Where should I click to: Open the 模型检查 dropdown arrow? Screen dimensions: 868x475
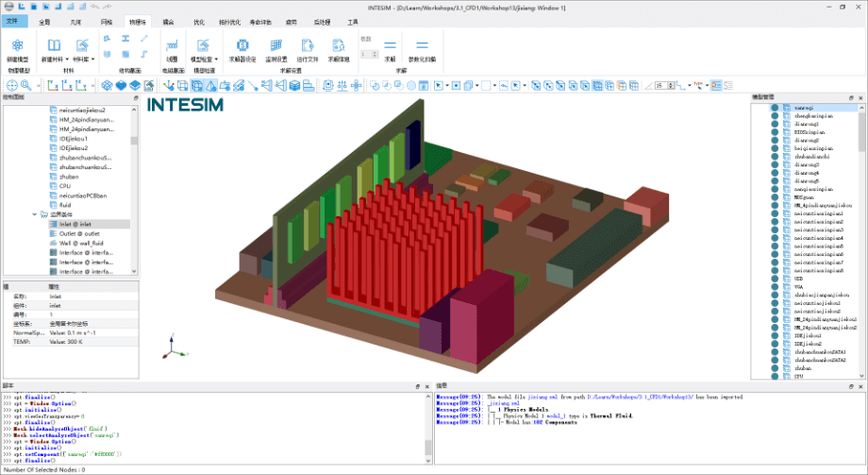click(x=216, y=59)
